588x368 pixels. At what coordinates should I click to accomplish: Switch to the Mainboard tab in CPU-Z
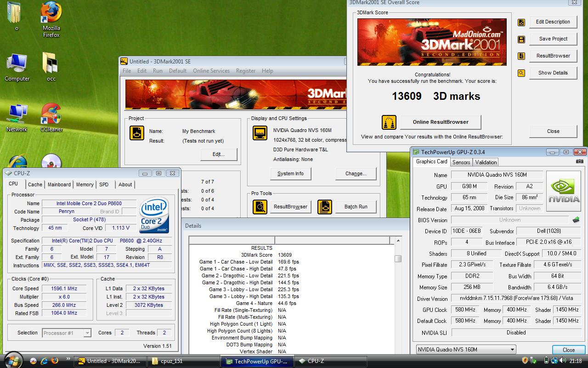(x=59, y=184)
